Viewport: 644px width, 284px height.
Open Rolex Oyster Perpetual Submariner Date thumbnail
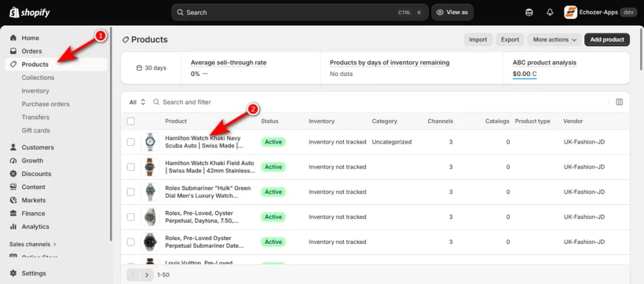(150, 242)
